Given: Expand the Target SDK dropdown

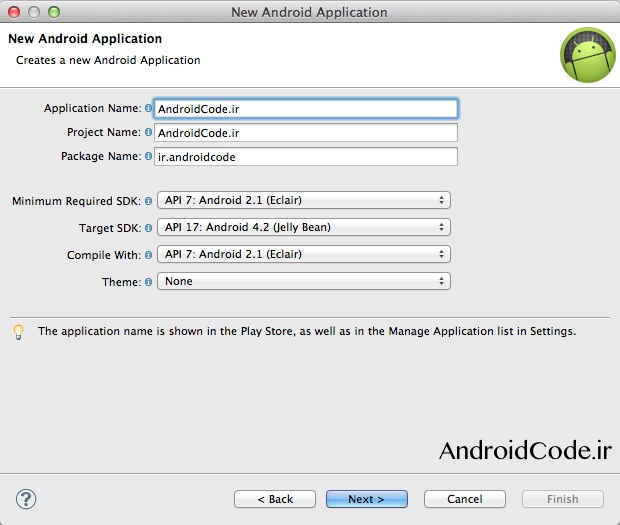Looking at the screenshot, I should [304, 228].
